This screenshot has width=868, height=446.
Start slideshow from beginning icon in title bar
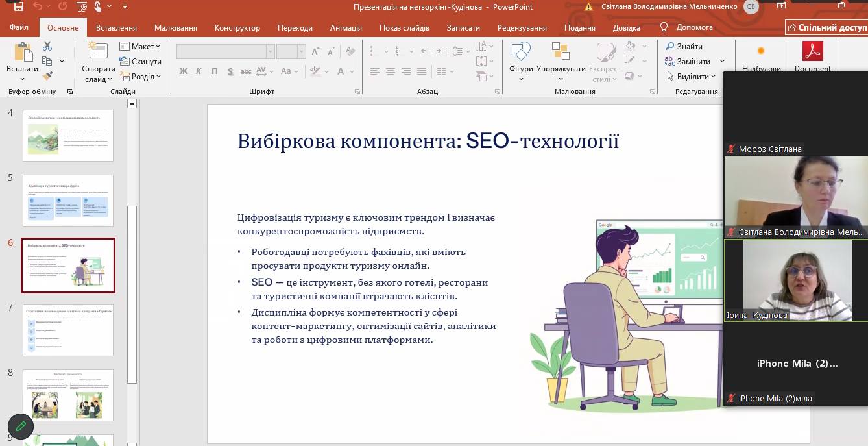pyautogui.click(x=82, y=7)
